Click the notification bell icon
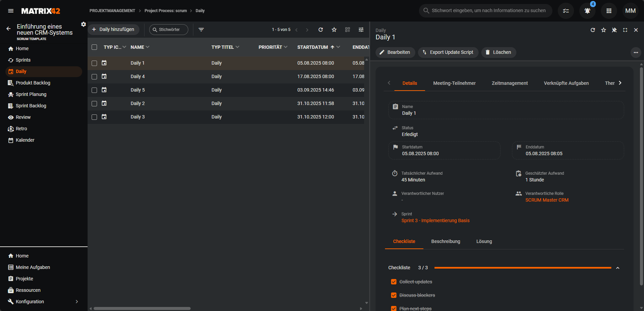 point(587,11)
